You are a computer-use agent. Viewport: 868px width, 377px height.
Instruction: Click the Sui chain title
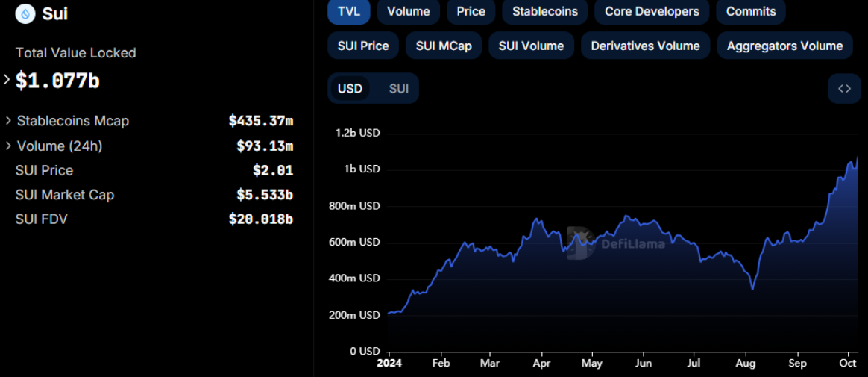coord(54,13)
